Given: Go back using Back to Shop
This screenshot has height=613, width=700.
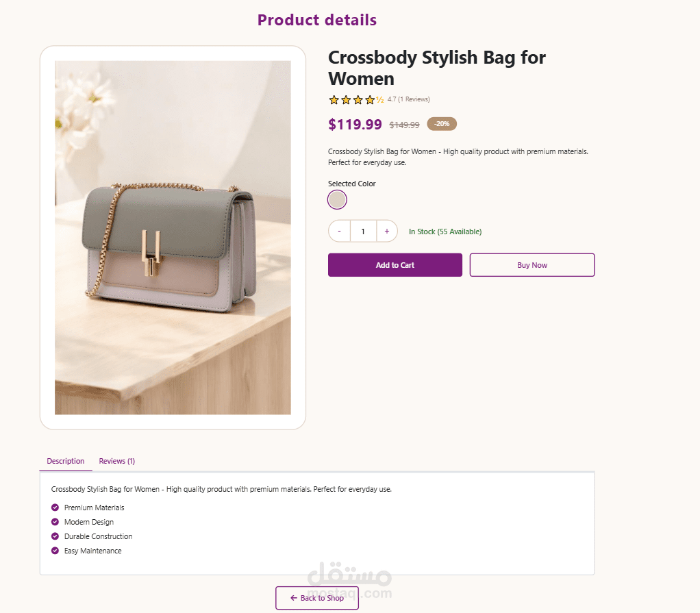Looking at the screenshot, I should (317, 598).
